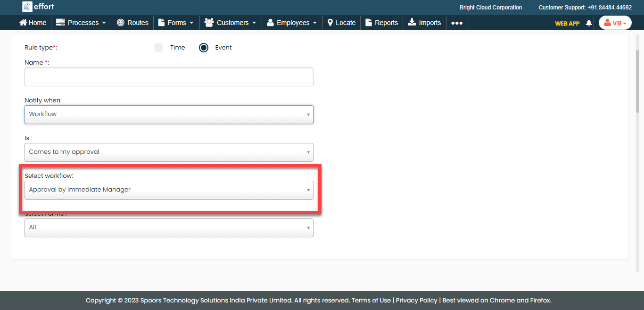644x310 pixels.
Task: Expand the Employees menu
Action: point(292,23)
